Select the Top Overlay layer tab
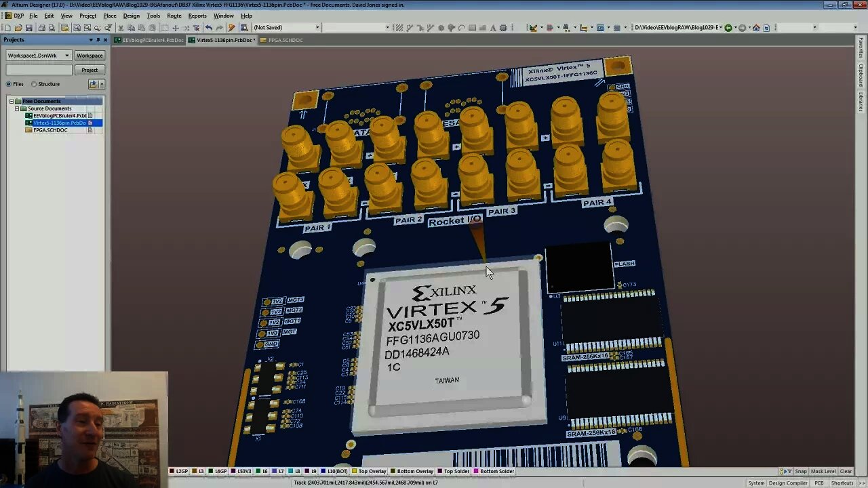 pos(369,471)
